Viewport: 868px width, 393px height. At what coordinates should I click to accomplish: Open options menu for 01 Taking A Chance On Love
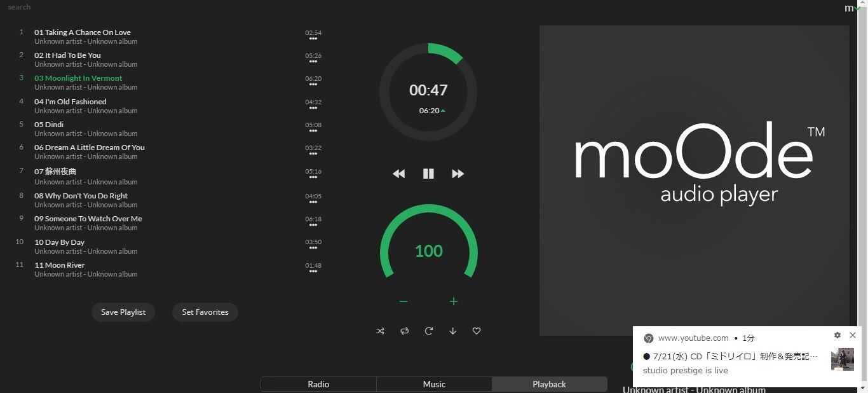313,39
